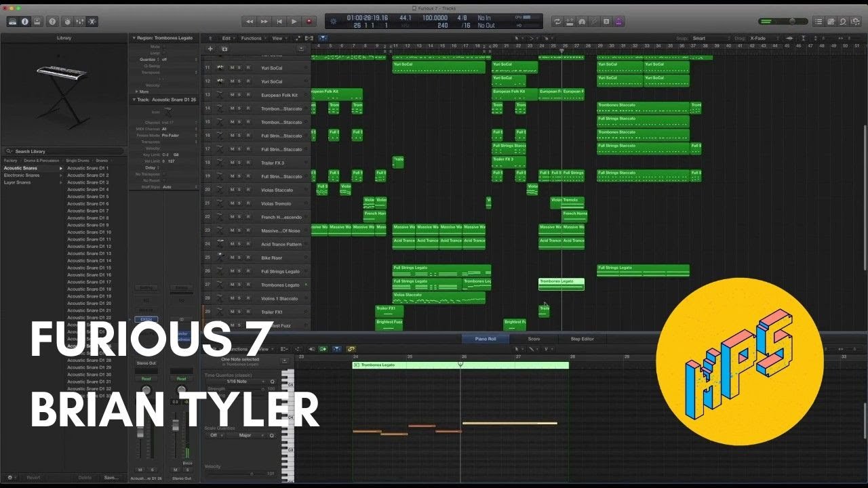Collapse the Track Acoustic Snare disclosure triangle
868x488 pixels.
[x=134, y=100]
